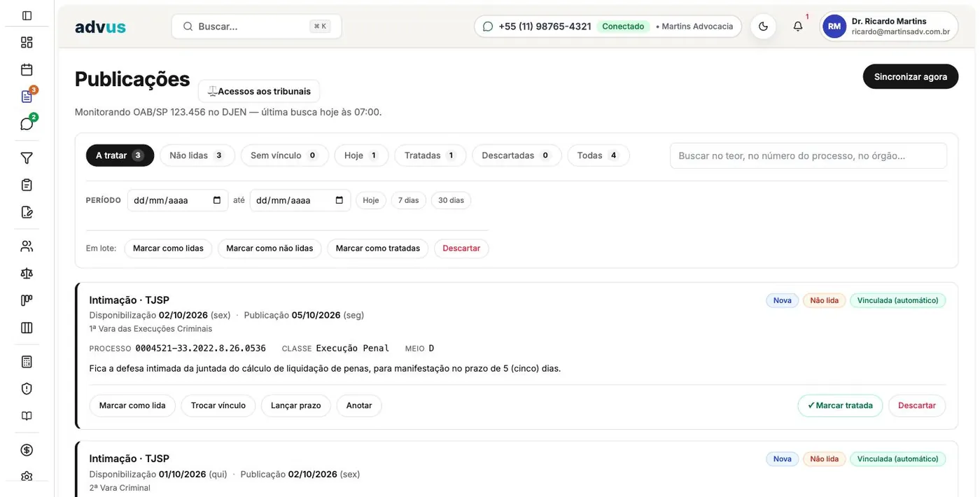Open the kanban board icon in sidebar
Viewport: 980px width, 497px height.
pos(27,300)
